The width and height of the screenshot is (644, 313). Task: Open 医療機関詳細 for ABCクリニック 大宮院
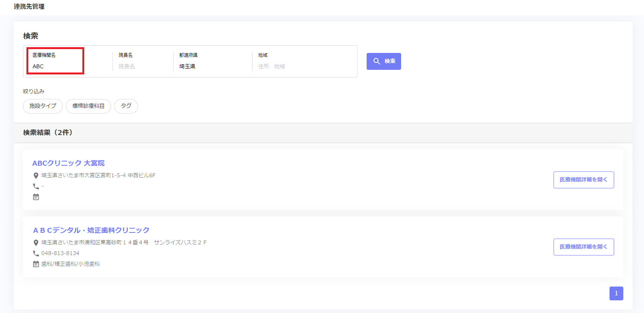click(x=583, y=180)
